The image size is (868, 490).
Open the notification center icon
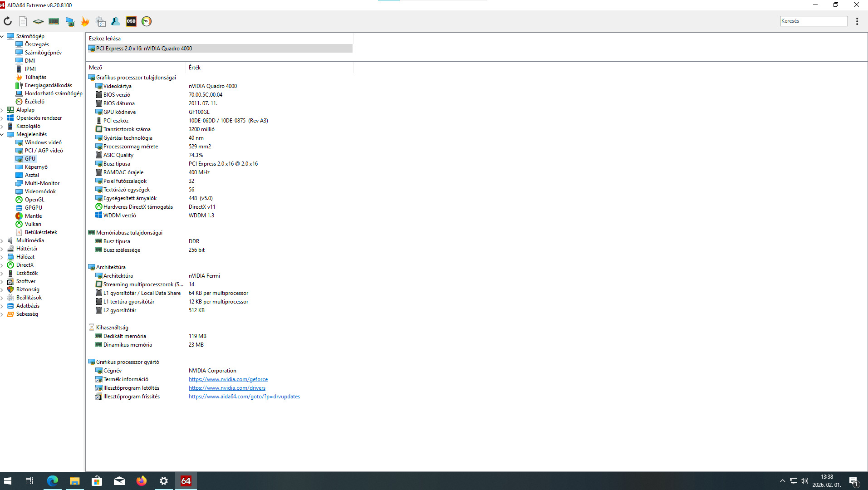pos(854,481)
